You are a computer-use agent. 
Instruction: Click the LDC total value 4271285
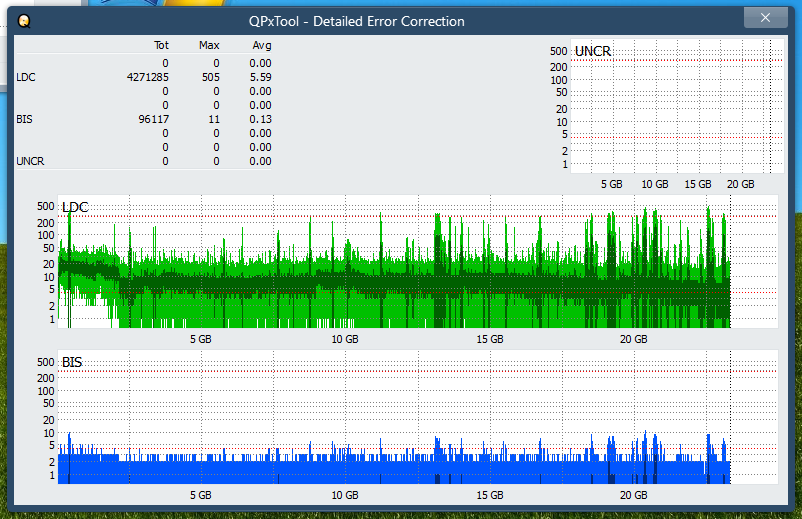pyautogui.click(x=148, y=77)
